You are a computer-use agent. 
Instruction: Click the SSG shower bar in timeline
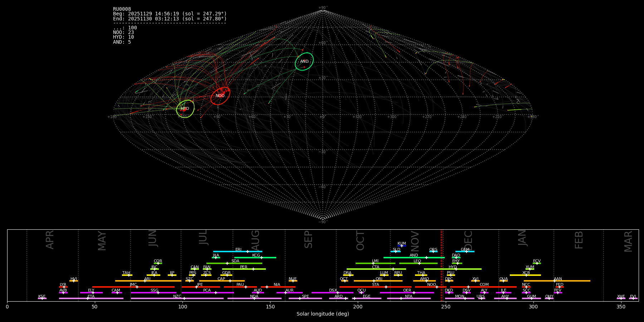tap(153, 293)
